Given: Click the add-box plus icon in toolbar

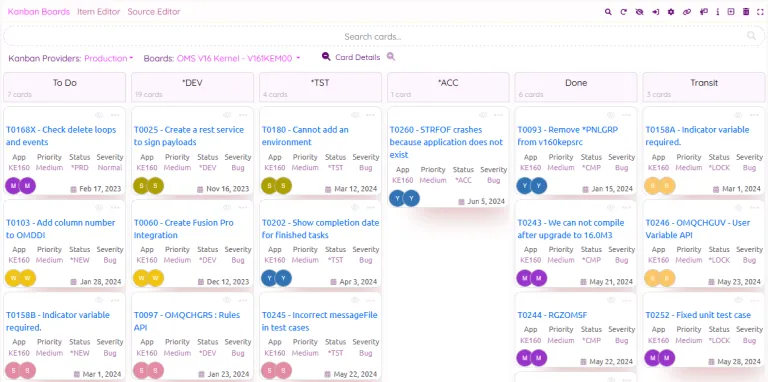Looking at the screenshot, I should [x=731, y=12].
